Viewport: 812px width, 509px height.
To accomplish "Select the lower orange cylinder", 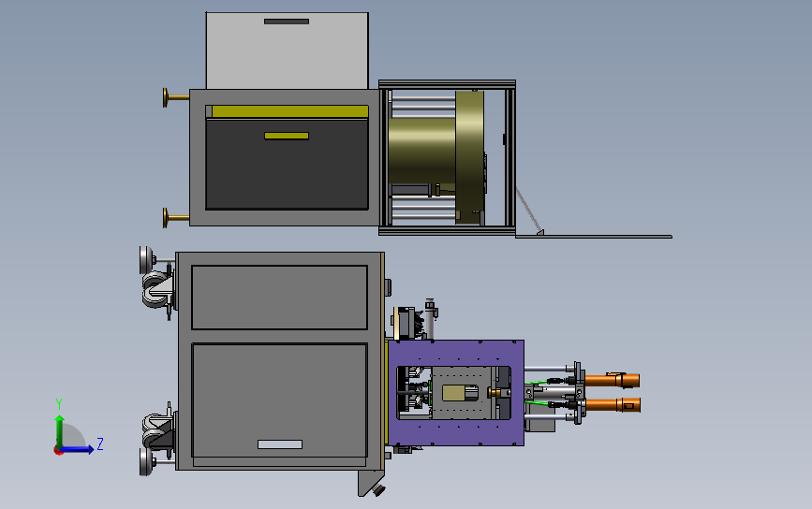I will [x=613, y=404].
